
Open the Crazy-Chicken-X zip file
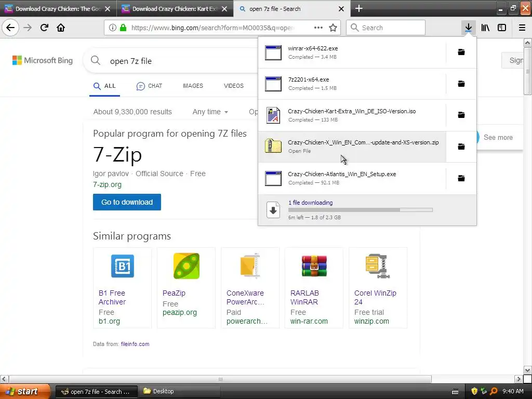click(352, 147)
